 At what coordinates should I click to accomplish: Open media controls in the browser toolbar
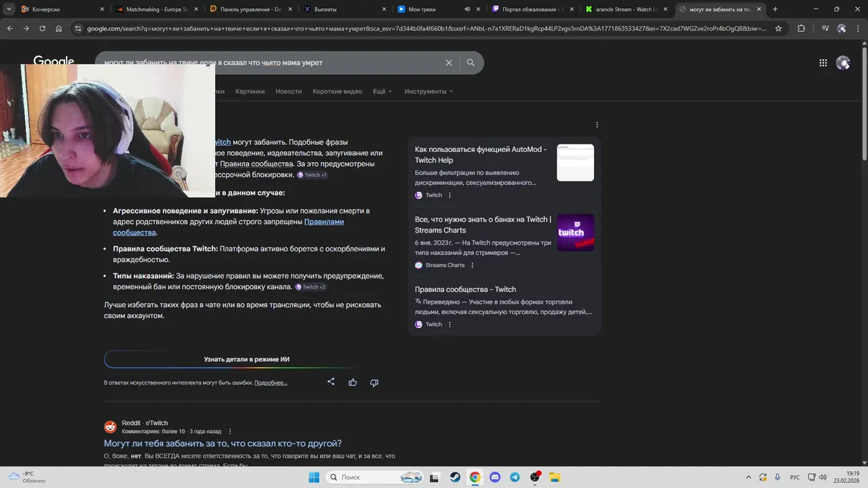pyautogui.click(x=825, y=28)
